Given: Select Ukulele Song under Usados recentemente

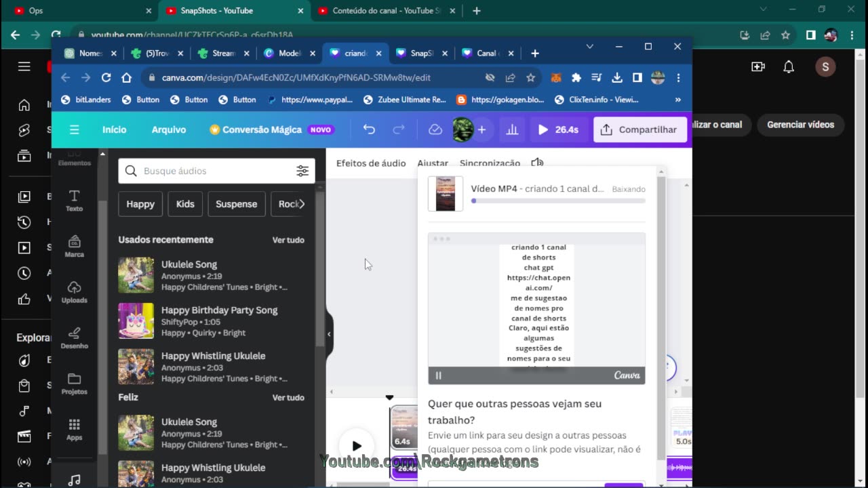Looking at the screenshot, I should (x=212, y=275).
